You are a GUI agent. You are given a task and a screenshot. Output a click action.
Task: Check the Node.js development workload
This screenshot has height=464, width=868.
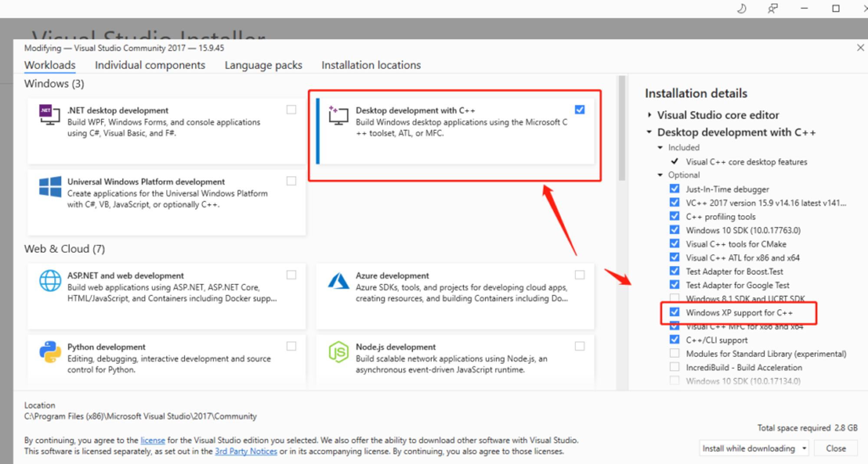click(579, 346)
